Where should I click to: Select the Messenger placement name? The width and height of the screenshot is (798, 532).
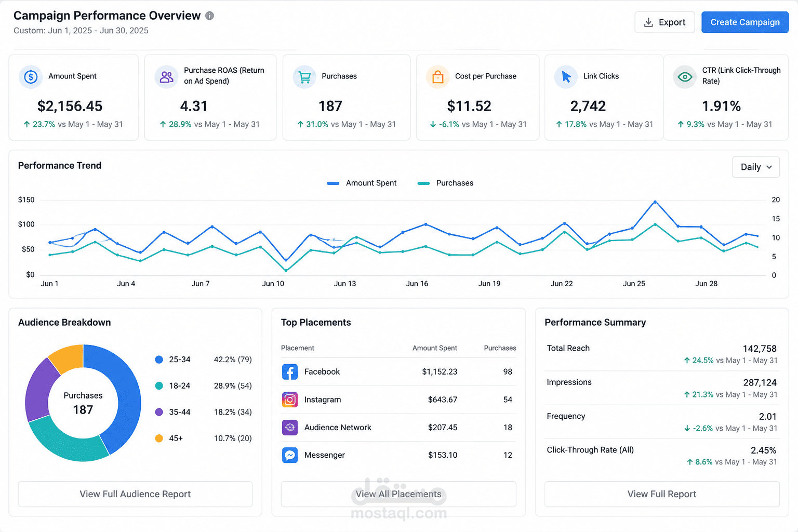325,455
